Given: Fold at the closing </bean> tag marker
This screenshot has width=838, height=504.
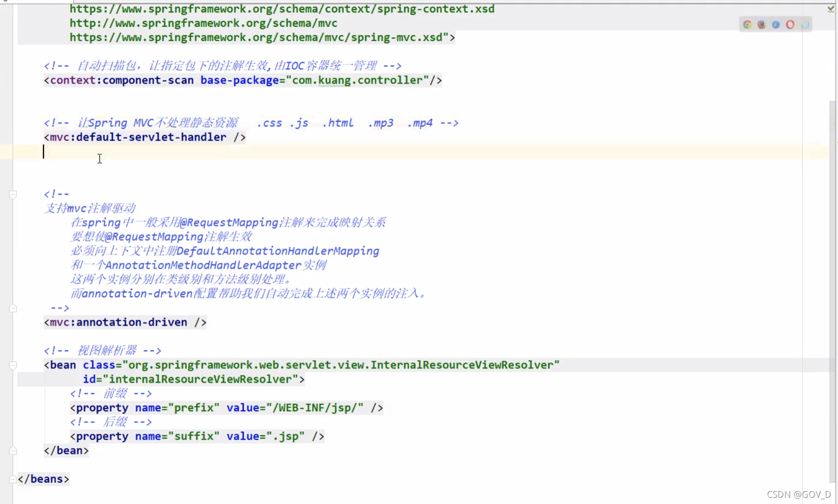Looking at the screenshot, I should point(13,451).
